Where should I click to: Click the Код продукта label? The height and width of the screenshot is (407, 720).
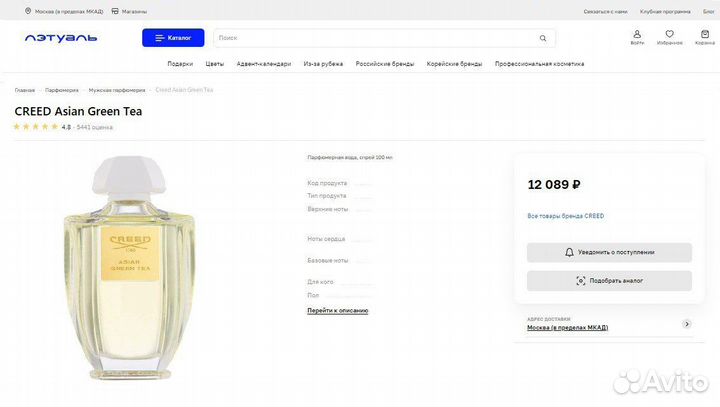click(327, 183)
